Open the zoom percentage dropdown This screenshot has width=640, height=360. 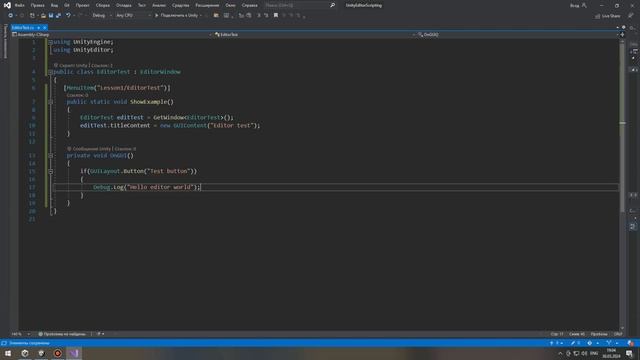pyautogui.click(x=20, y=334)
